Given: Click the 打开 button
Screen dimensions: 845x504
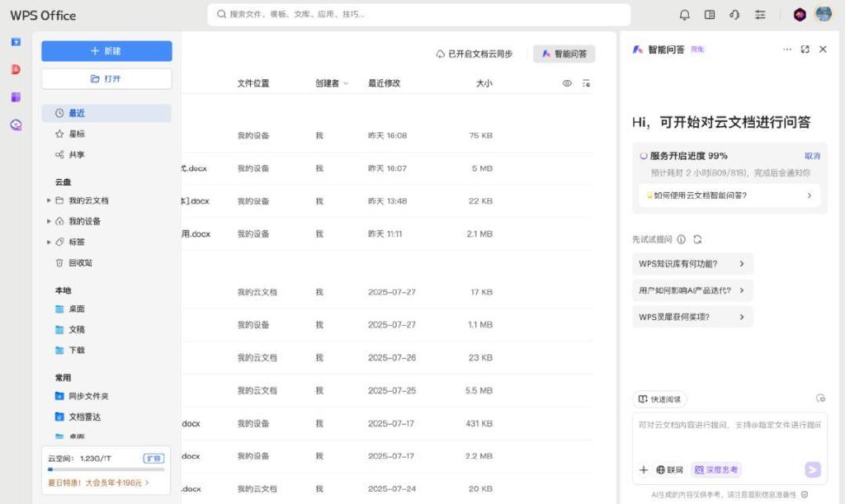Looking at the screenshot, I should tap(106, 78).
